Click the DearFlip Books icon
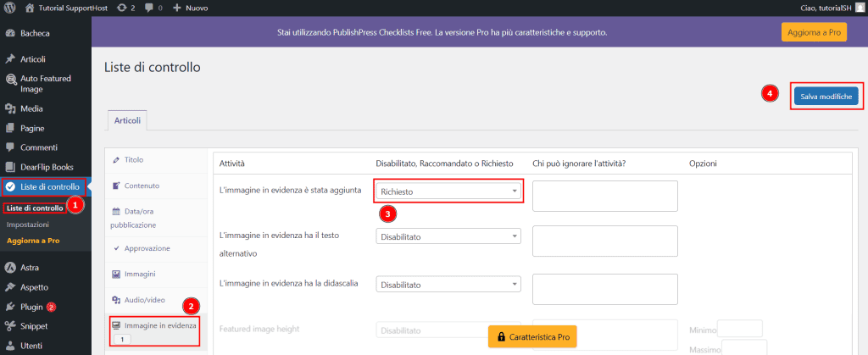The width and height of the screenshot is (868, 355). (10, 167)
